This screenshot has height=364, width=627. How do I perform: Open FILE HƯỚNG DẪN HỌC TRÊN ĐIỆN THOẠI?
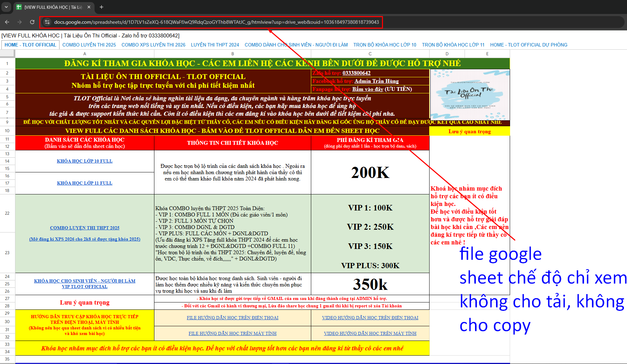coord(232,318)
